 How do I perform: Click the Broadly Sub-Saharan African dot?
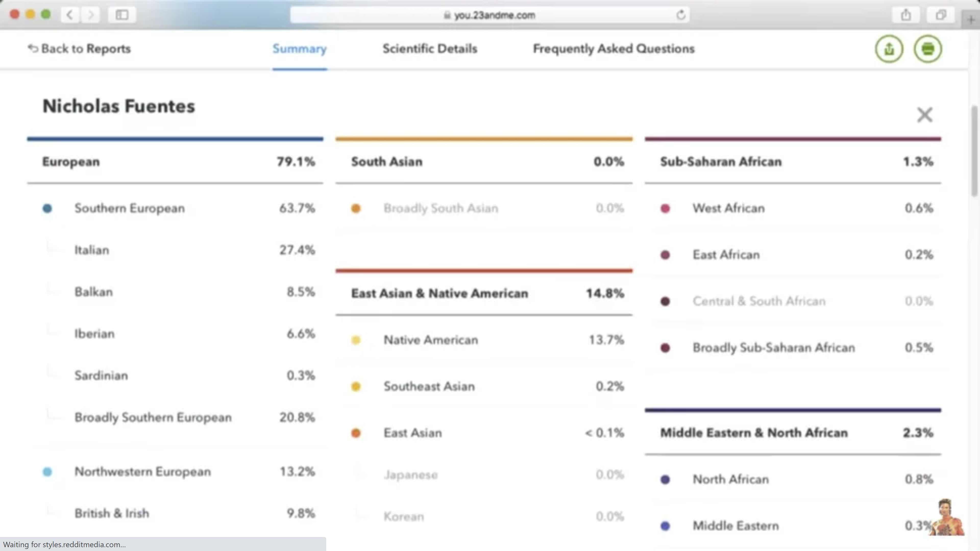[x=665, y=348]
